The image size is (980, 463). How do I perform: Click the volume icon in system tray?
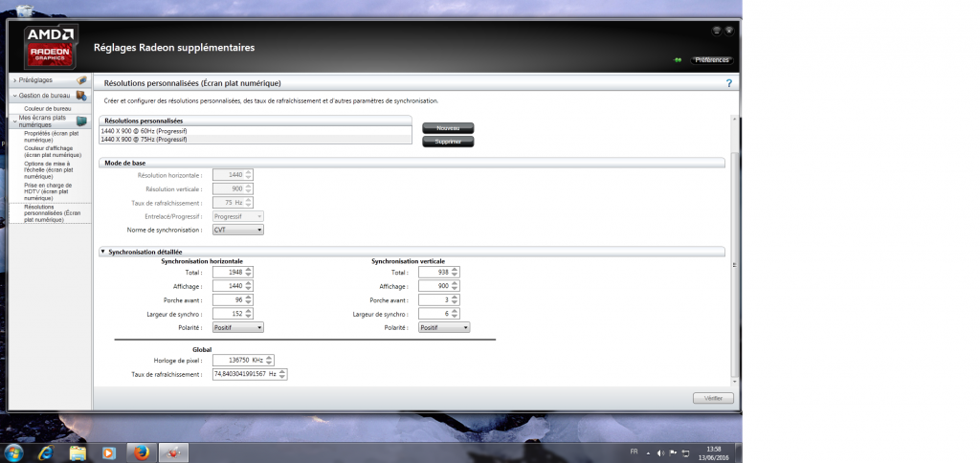(x=660, y=453)
